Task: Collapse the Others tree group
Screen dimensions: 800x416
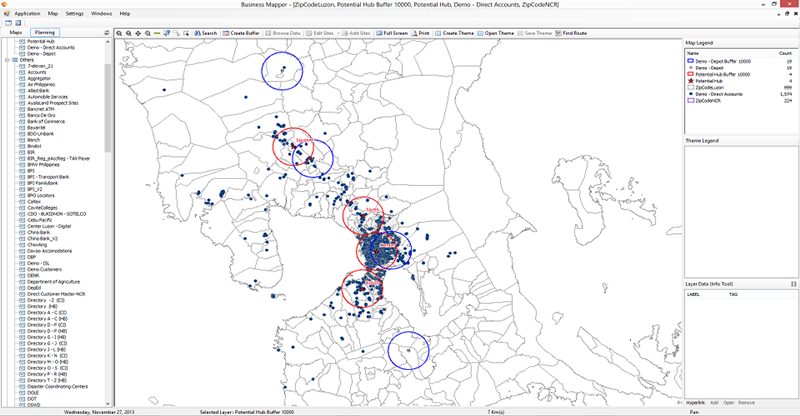Action: point(8,60)
